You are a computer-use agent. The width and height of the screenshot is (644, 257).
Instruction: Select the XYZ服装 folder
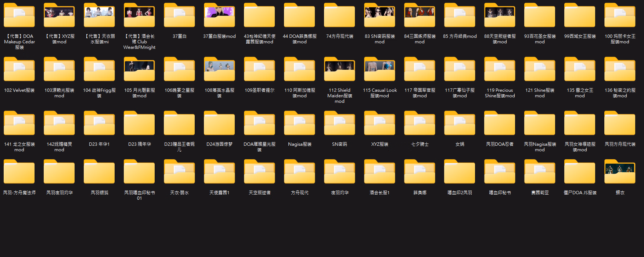(x=379, y=123)
